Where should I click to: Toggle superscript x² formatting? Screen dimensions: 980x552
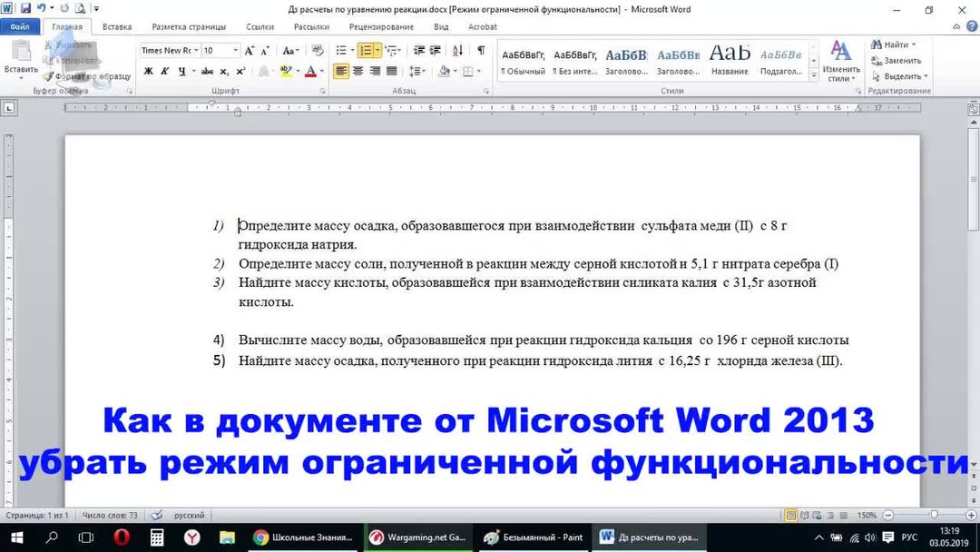240,71
